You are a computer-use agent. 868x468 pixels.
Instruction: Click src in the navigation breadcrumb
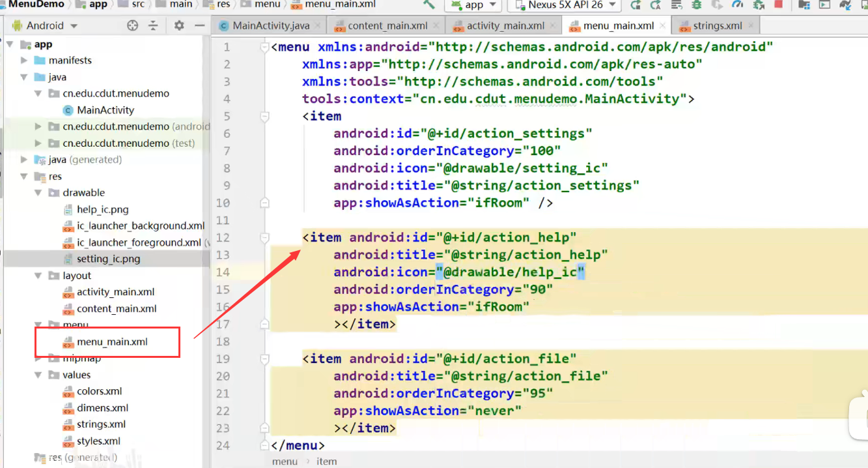point(138,4)
